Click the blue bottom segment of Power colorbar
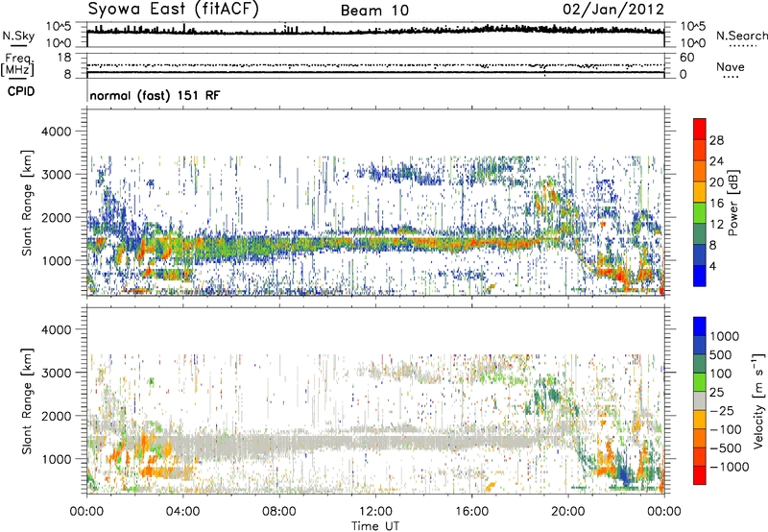The width and height of the screenshot is (768, 532). point(700,276)
